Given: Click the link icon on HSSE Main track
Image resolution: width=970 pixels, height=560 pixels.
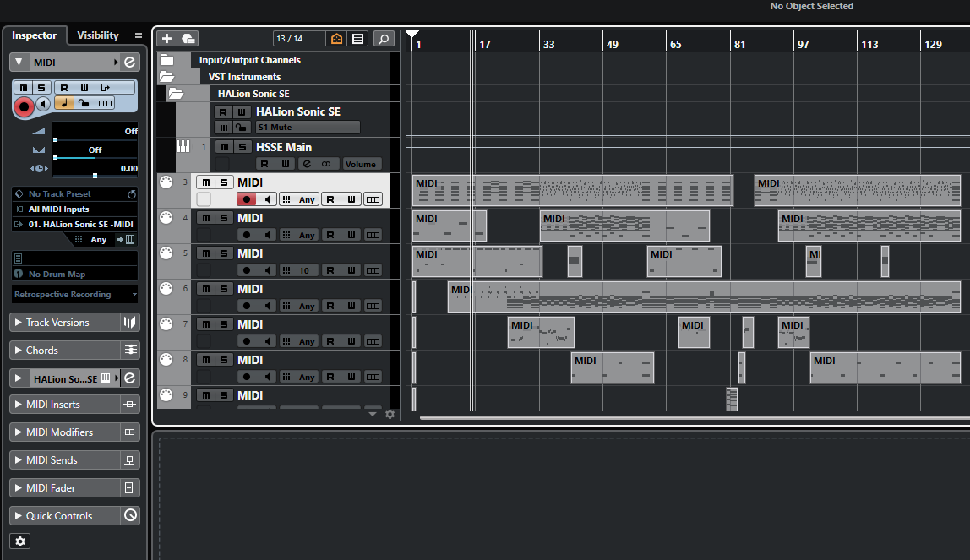Looking at the screenshot, I should (326, 164).
